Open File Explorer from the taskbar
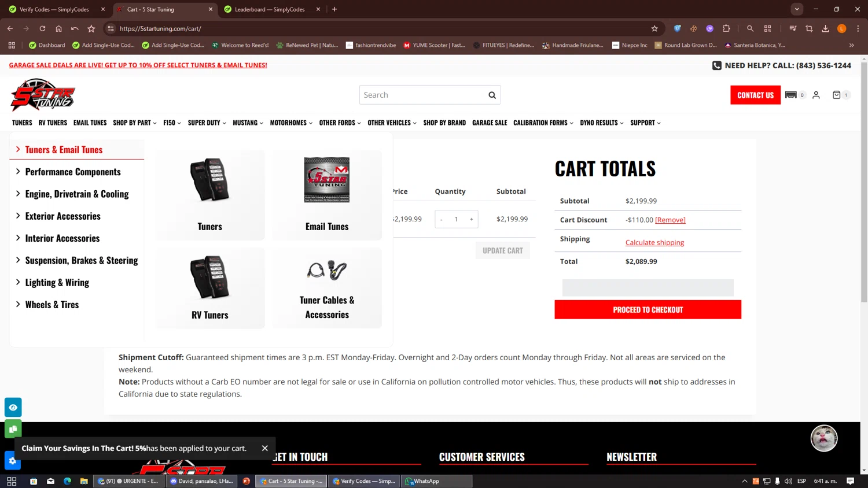868x488 pixels. 84,481
